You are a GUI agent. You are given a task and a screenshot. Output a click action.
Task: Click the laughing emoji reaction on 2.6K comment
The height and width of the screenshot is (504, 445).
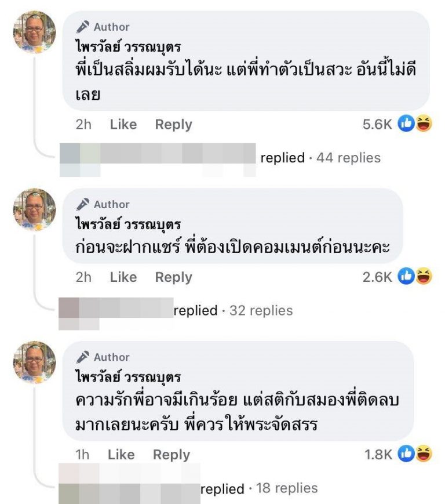click(x=424, y=277)
